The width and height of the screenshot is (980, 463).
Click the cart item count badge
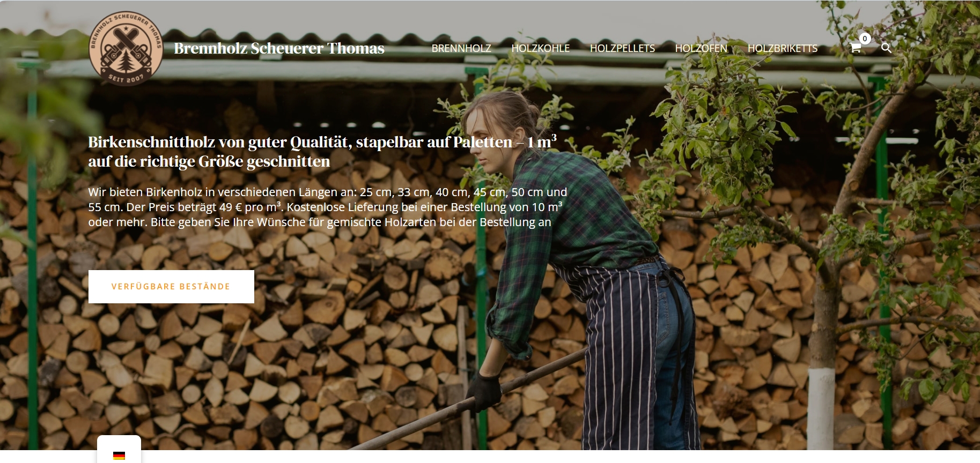865,39
